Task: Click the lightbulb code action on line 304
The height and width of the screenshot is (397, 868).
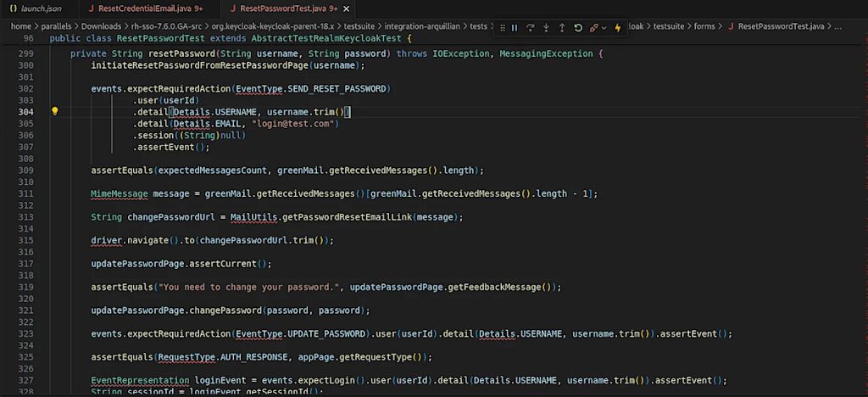Action: click(x=55, y=111)
